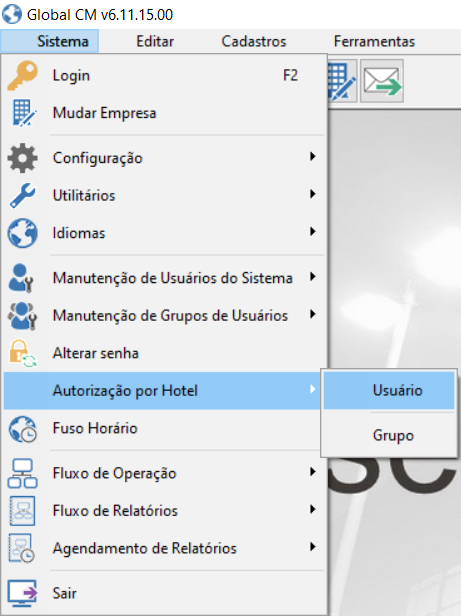
Task: Choose Usuário in the submenu
Action: [x=389, y=391]
